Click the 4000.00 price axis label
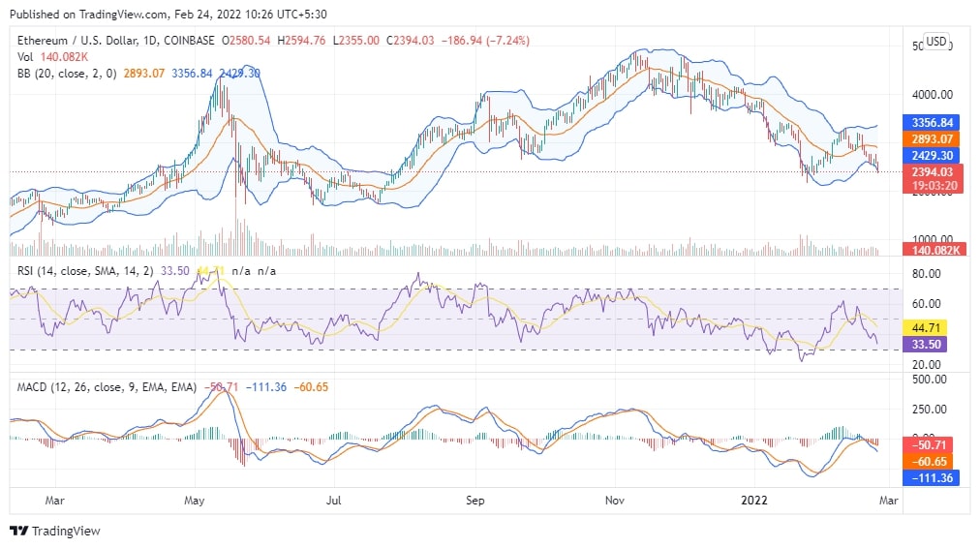980x548 pixels. (x=932, y=94)
